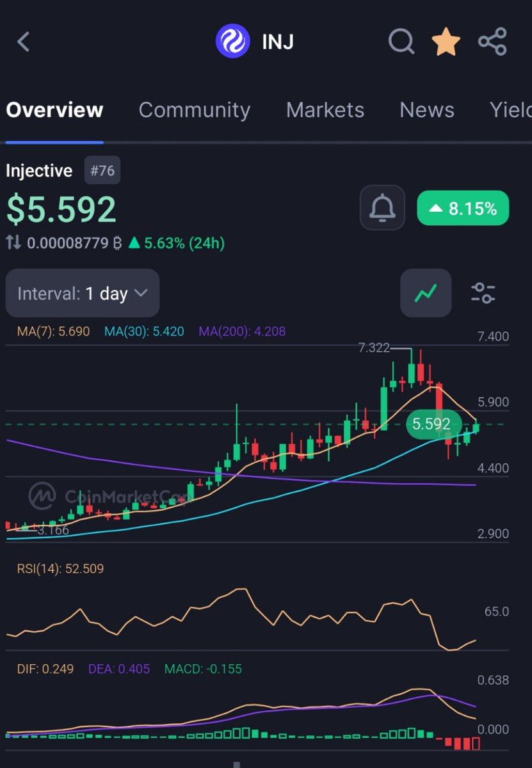532x768 pixels.
Task: Tap MA(7): 5.690 indicator label
Action: coord(54,332)
